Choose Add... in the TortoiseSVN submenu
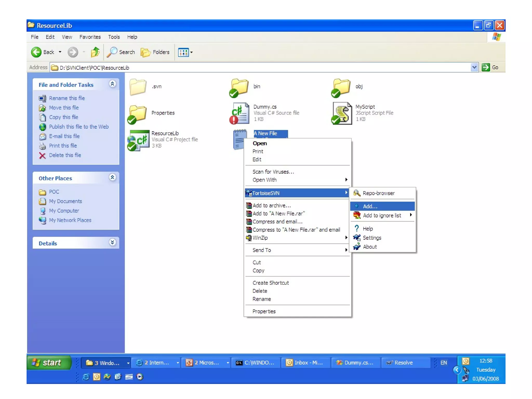Screen dimensions: 532x399 pyautogui.click(x=370, y=206)
